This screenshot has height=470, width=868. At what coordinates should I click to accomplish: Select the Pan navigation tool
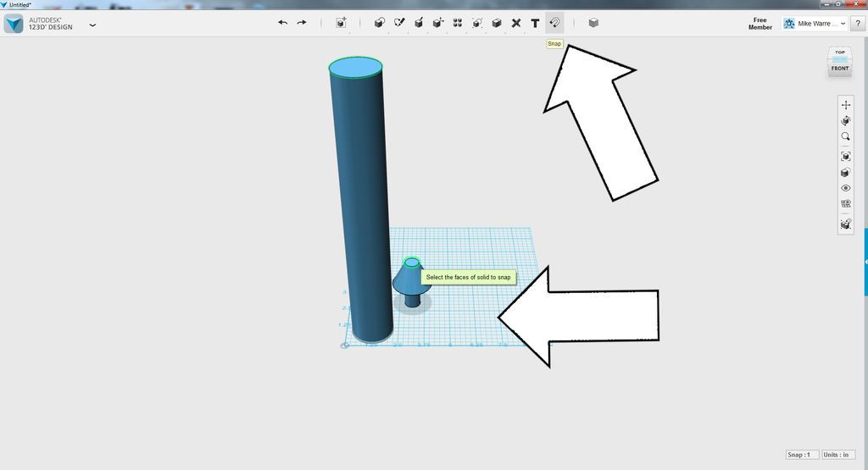845,104
